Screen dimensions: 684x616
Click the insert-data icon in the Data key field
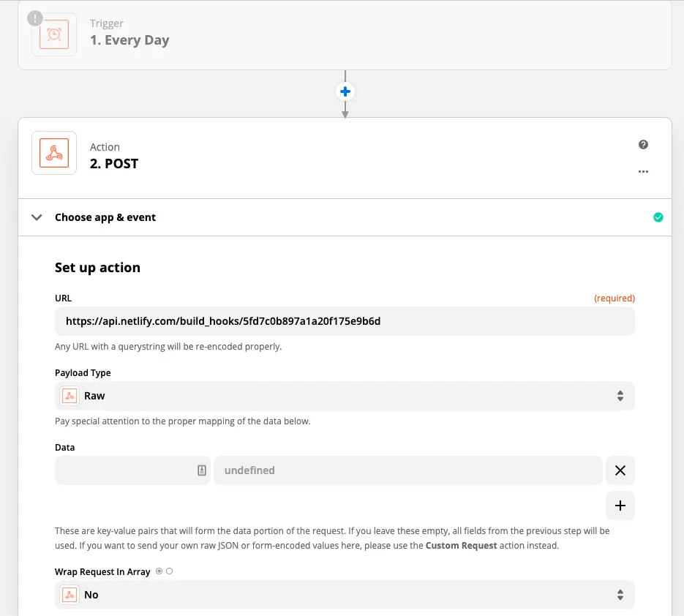[202, 470]
